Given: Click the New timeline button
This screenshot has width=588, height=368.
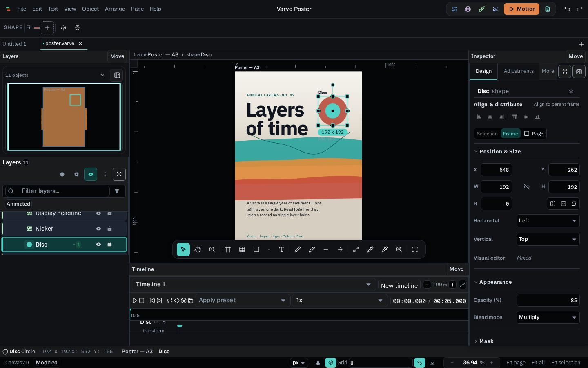Looking at the screenshot, I should click(x=399, y=285).
